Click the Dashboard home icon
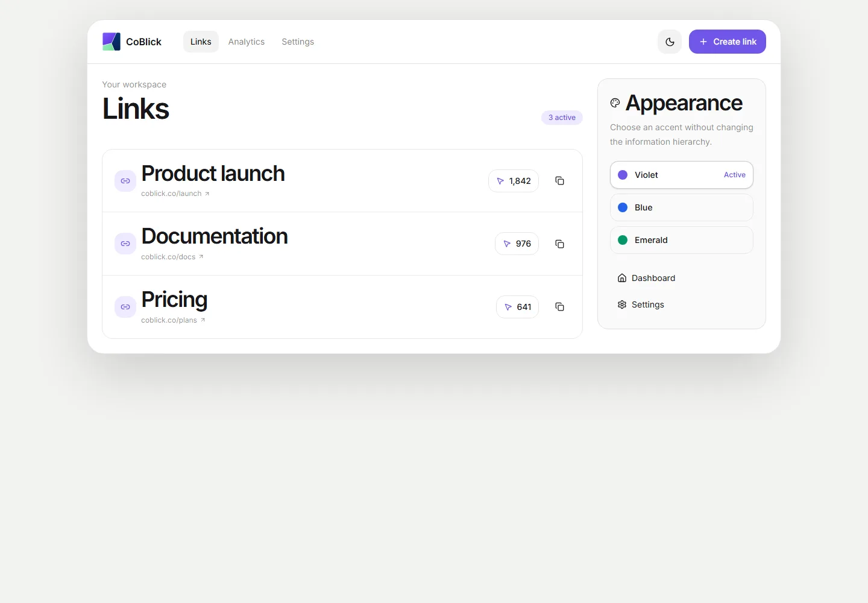This screenshot has width=868, height=603. [622, 278]
